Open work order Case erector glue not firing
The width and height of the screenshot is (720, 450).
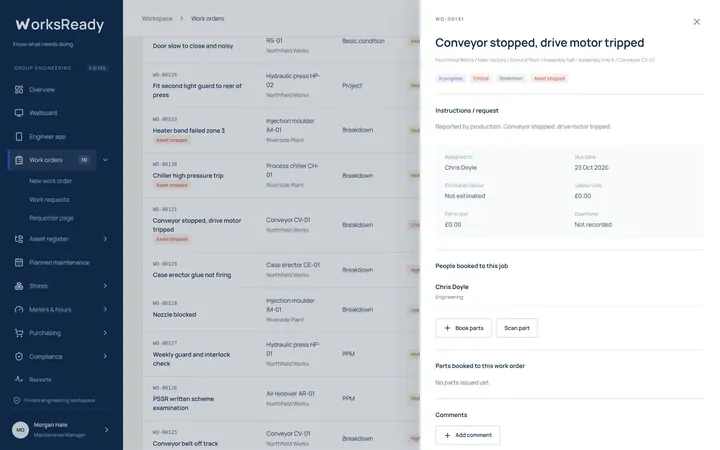[x=192, y=275]
